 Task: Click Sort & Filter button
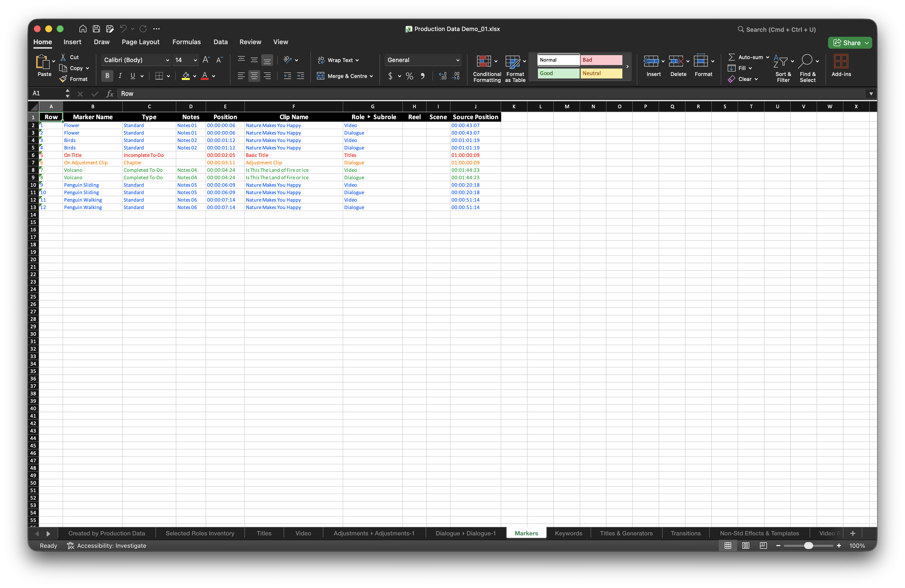pos(783,69)
